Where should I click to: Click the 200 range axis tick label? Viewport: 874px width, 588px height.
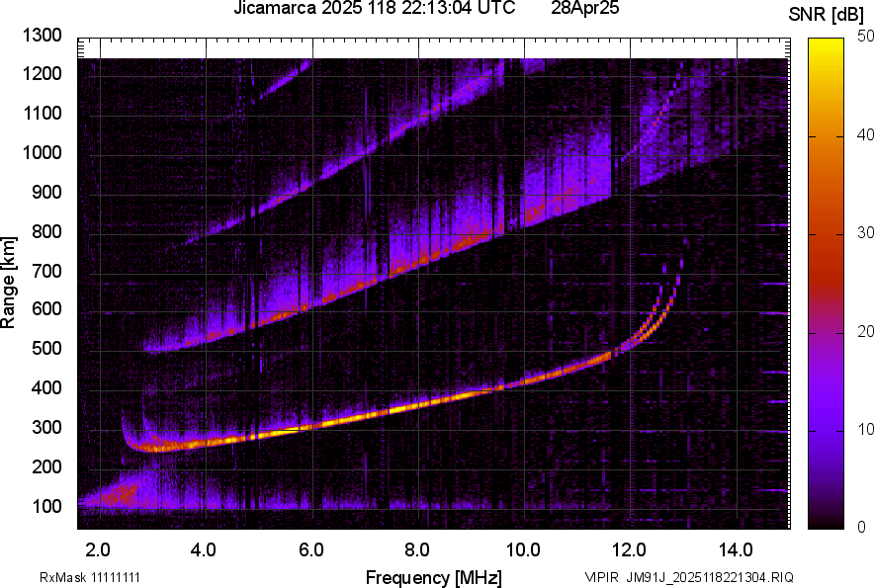(x=46, y=466)
